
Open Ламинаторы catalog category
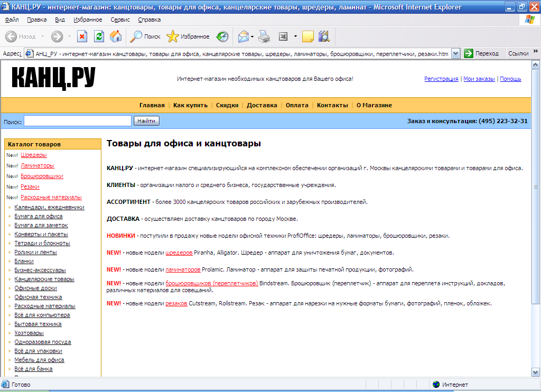[38, 166]
